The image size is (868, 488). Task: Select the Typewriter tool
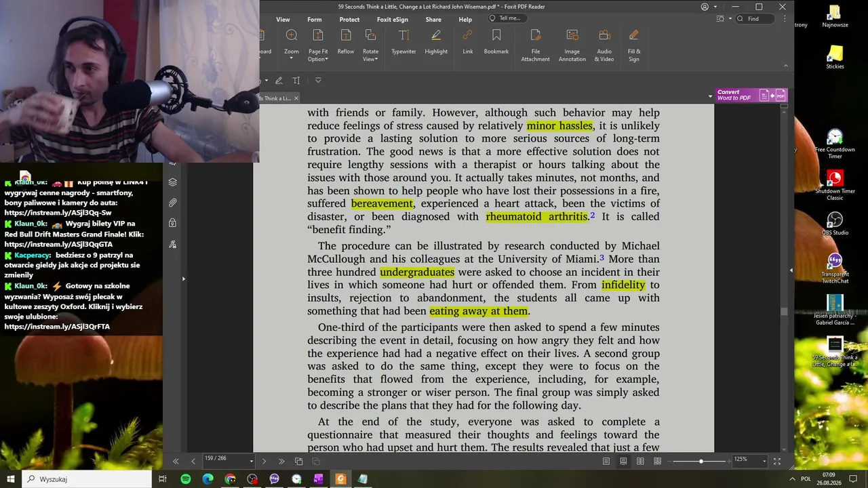(403, 41)
